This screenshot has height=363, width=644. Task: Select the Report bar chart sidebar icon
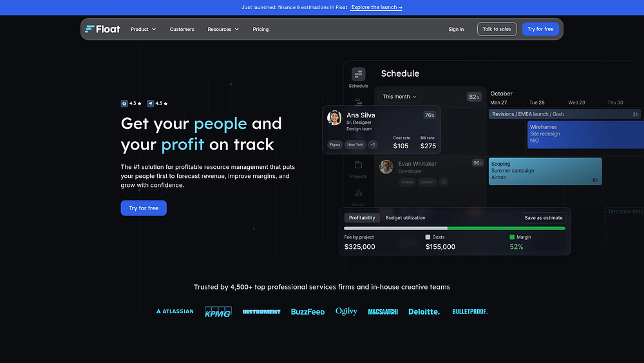point(358,193)
